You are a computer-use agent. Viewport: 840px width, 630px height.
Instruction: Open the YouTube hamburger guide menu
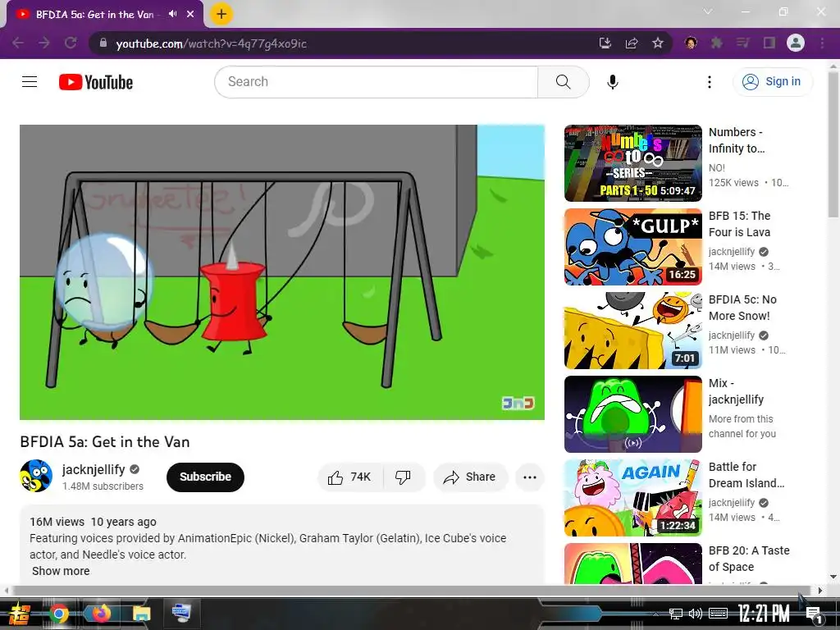30,82
